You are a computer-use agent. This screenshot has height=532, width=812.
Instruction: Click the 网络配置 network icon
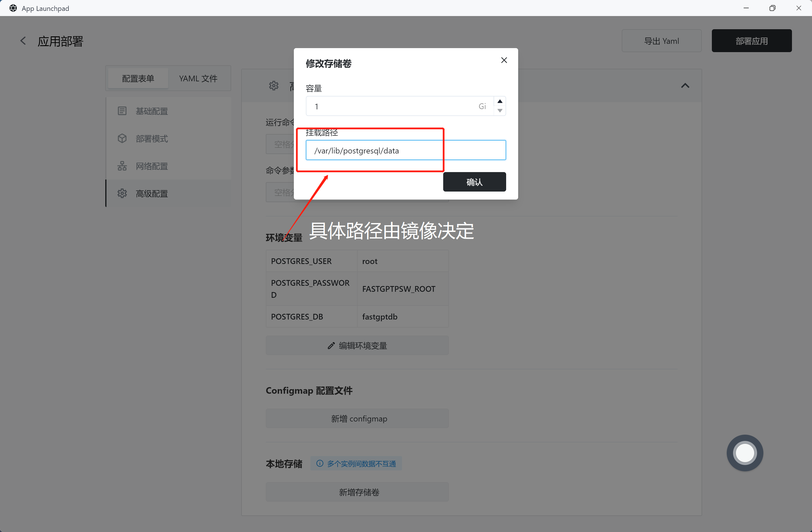pyautogui.click(x=122, y=166)
